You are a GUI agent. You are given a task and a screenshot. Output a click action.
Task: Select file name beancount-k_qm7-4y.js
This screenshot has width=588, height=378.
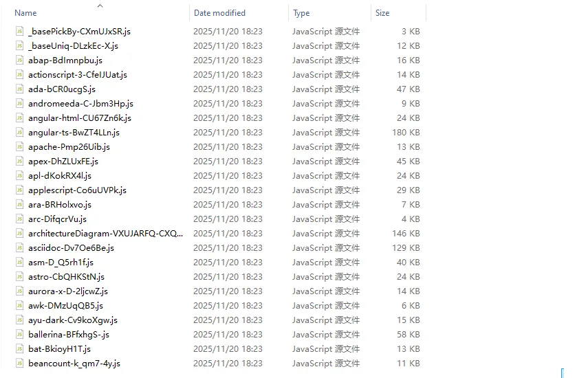(74, 364)
